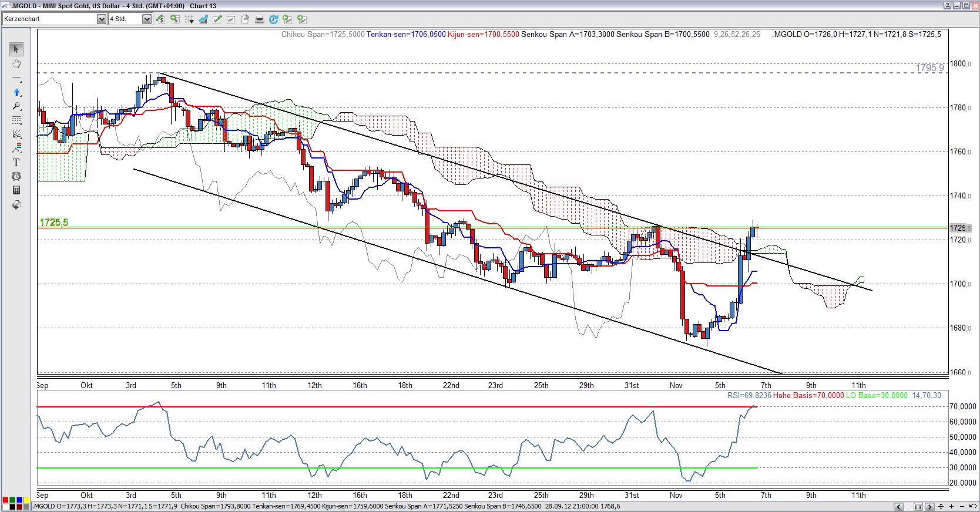Screen dimensions: 980x512
Task: Open the Kerzenchart chart type dropdown
Action: pos(101,19)
